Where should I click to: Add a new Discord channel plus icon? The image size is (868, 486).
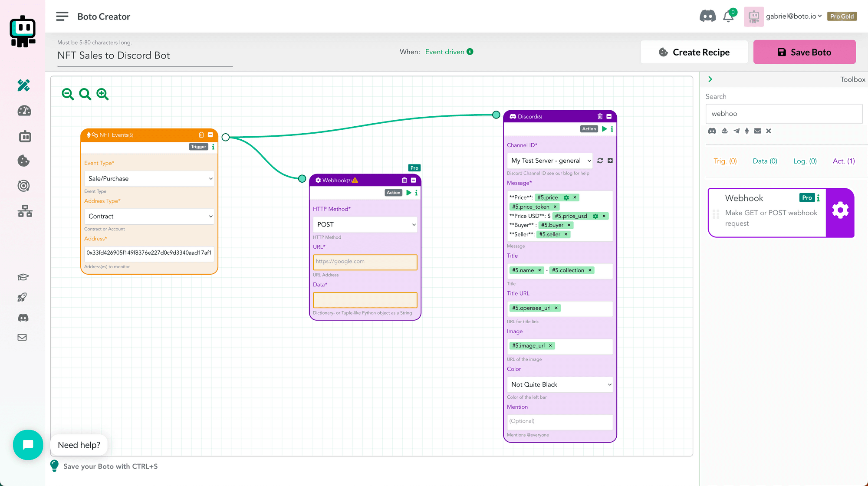(610, 161)
